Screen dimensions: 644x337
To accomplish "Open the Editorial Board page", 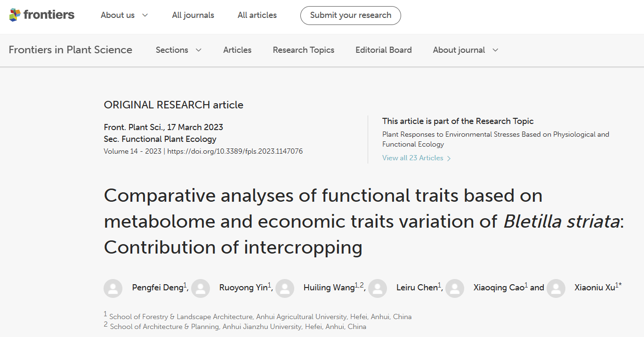I will pos(383,50).
